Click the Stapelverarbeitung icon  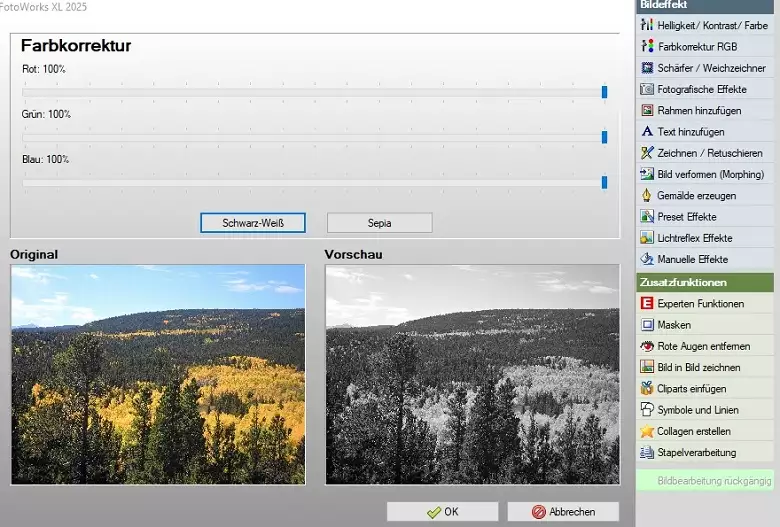tap(647, 452)
